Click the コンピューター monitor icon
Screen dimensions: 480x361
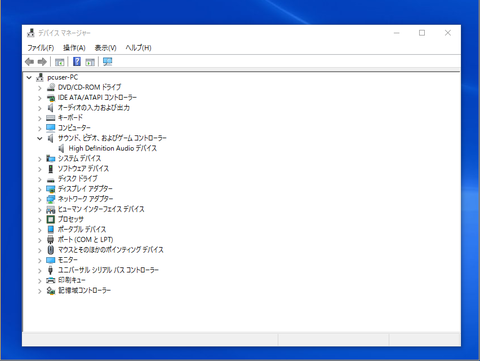click(51, 128)
